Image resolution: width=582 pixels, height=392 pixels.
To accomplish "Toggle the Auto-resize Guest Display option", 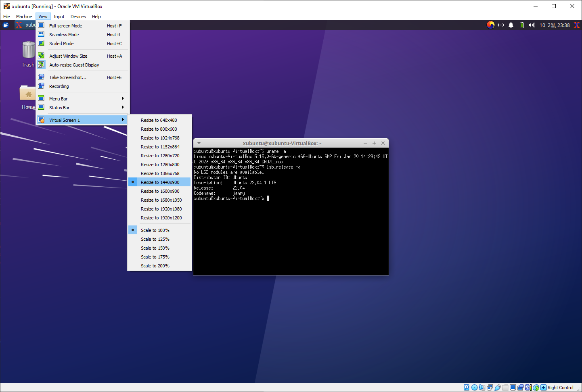I will point(83,65).
